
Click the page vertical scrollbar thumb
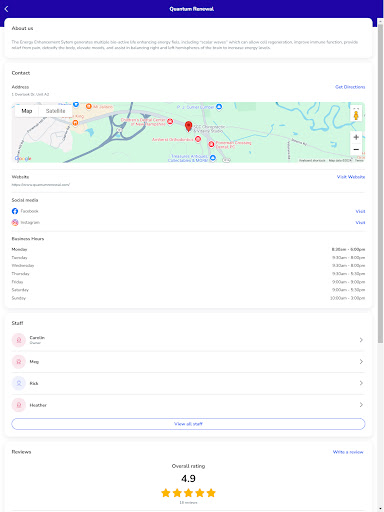pos(380,183)
